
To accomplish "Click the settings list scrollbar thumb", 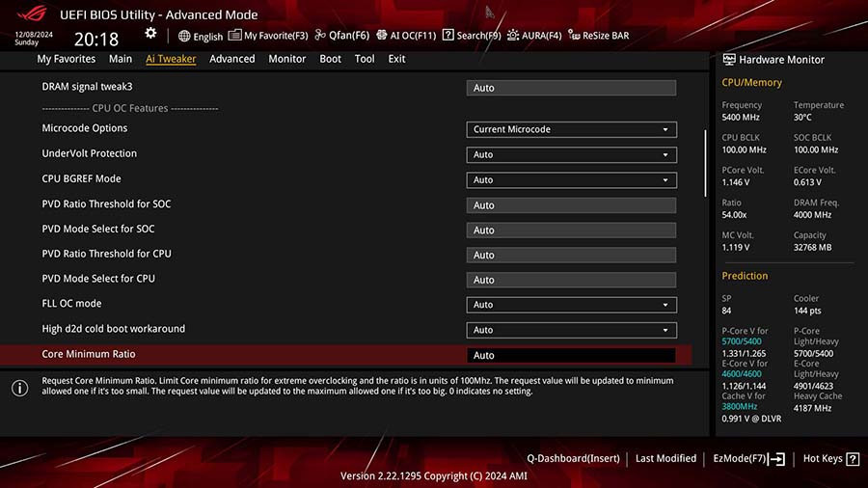I will click(x=705, y=163).
